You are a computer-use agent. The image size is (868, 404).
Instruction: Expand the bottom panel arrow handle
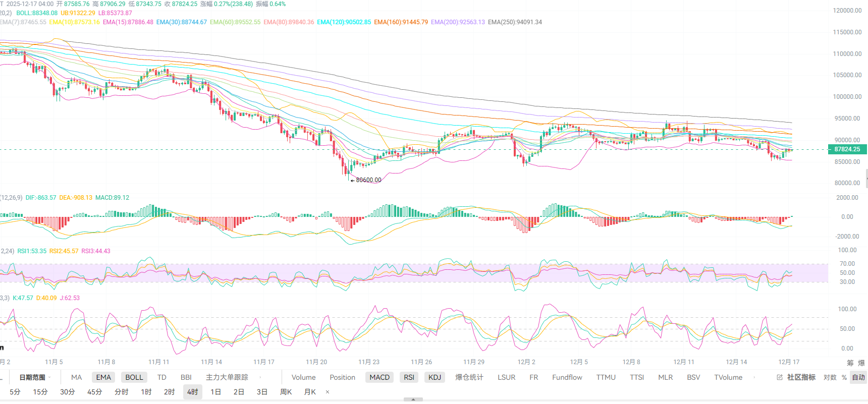413,399
